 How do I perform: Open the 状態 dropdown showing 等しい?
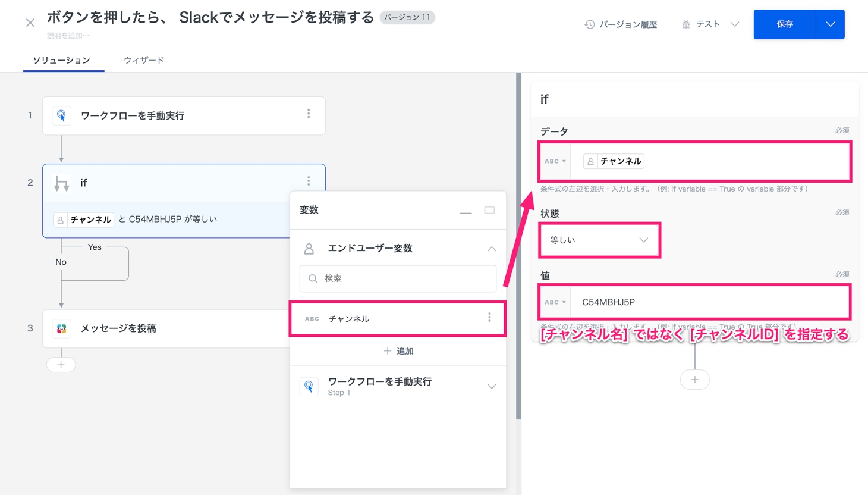pyautogui.click(x=599, y=240)
